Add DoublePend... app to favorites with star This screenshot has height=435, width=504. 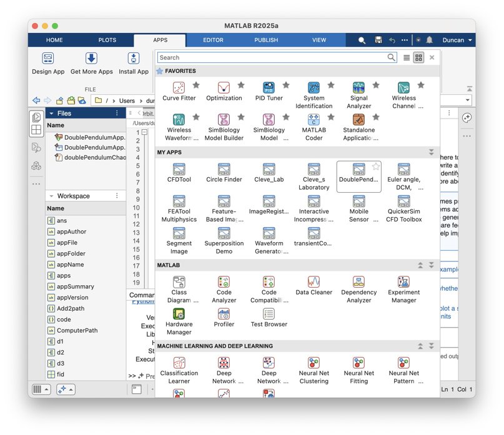[376, 167]
